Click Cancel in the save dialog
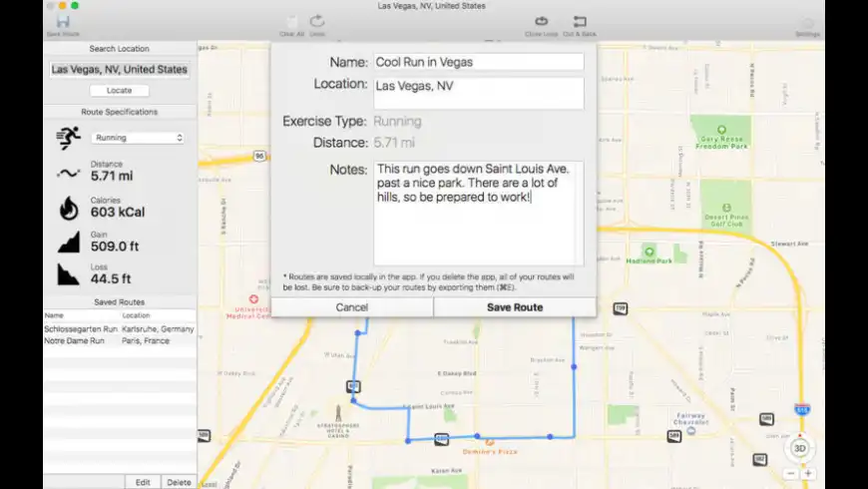868x489 pixels. click(x=352, y=307)
